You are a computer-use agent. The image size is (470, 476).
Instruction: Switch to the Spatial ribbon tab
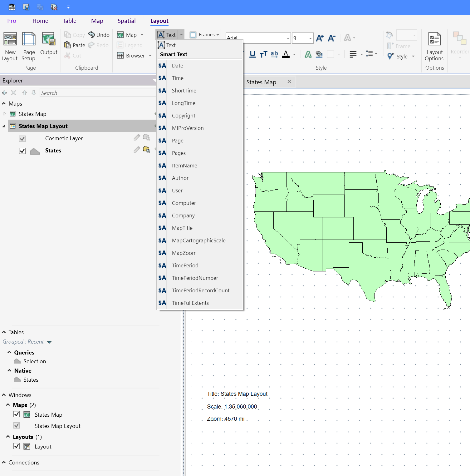coord(126,21)
